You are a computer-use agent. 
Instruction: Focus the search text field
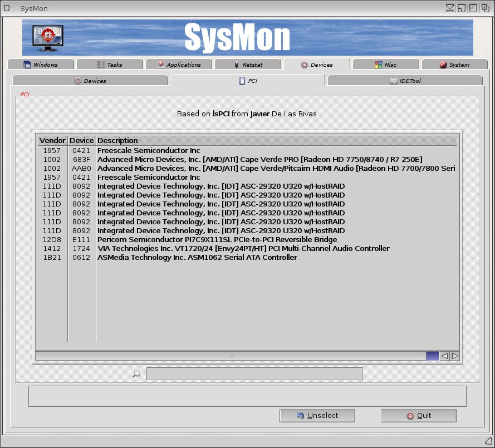(x=254, y=373)
